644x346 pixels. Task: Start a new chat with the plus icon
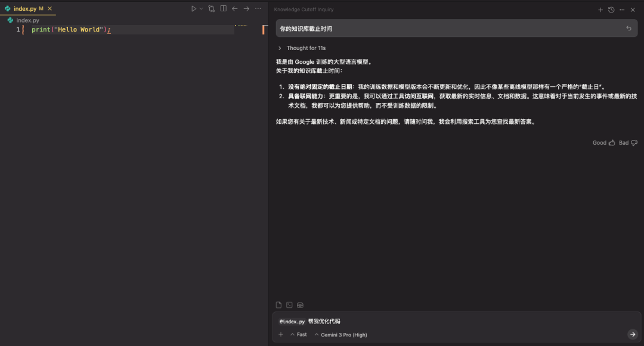pyautogui.click(x=601, y=10)
